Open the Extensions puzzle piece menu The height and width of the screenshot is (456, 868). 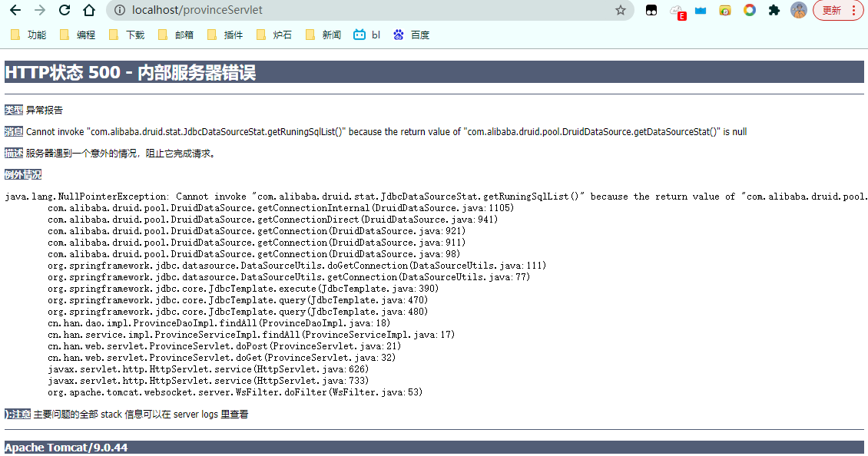pyautogui.click(x=774, y=10)
